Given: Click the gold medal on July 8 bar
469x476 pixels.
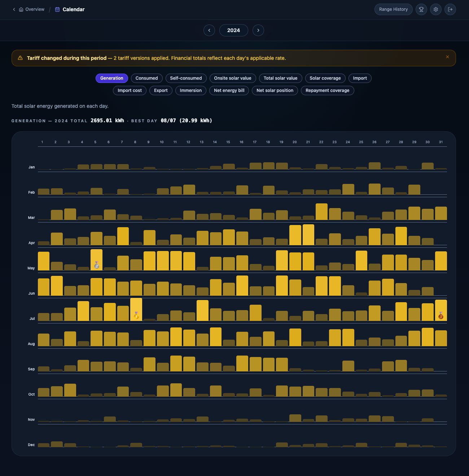Looking at the screenshot, I should (136, 316).
